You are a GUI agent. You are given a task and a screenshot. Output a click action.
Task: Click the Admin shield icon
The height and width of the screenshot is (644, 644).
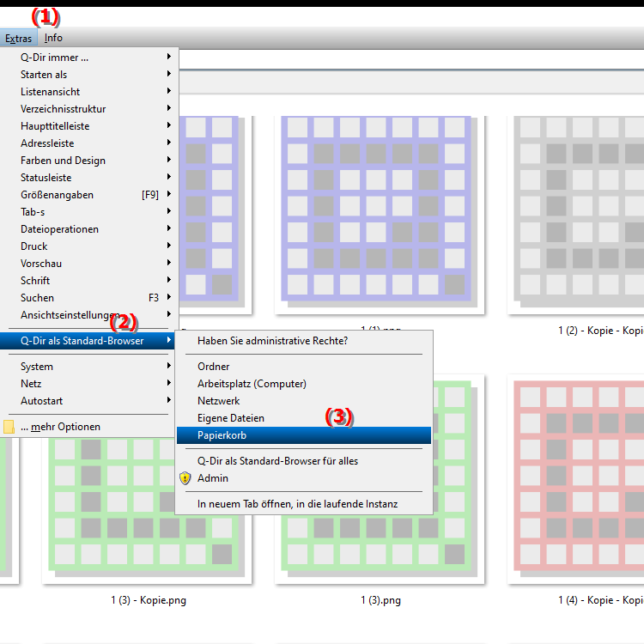point(185,478)
